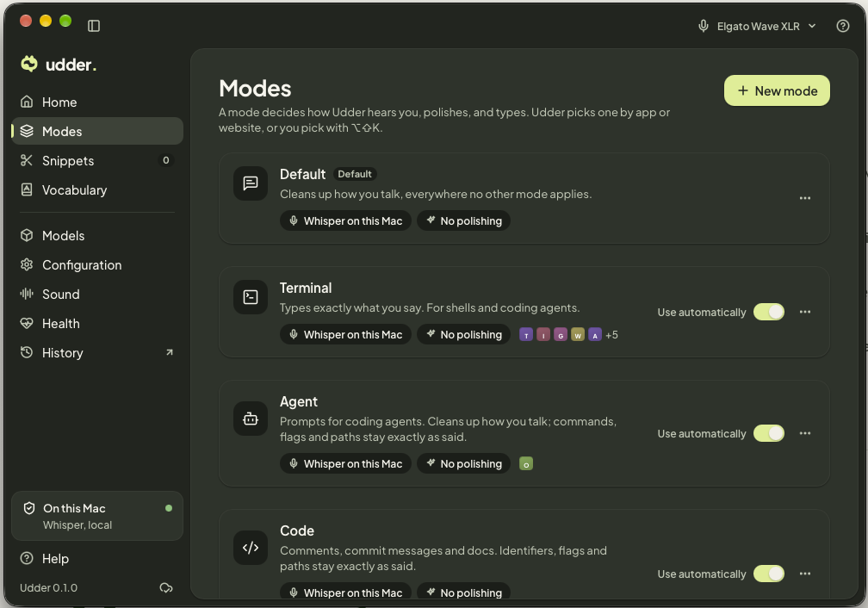Click No polishing chip in Code mode
Viewport: 868px width, 608px height.
463,591
